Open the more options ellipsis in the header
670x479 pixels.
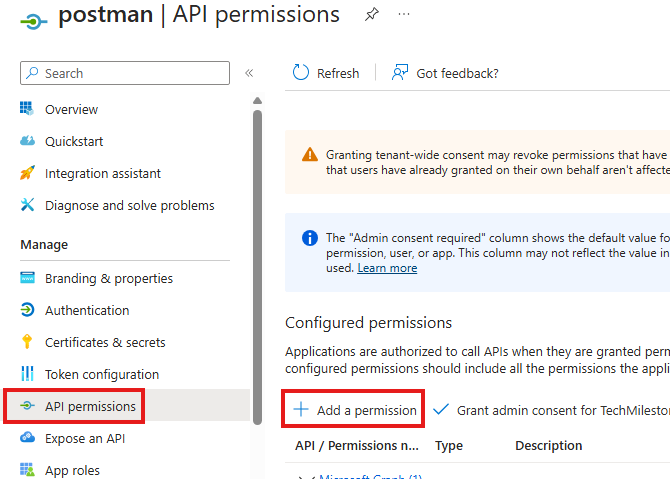tap(404, 15)
